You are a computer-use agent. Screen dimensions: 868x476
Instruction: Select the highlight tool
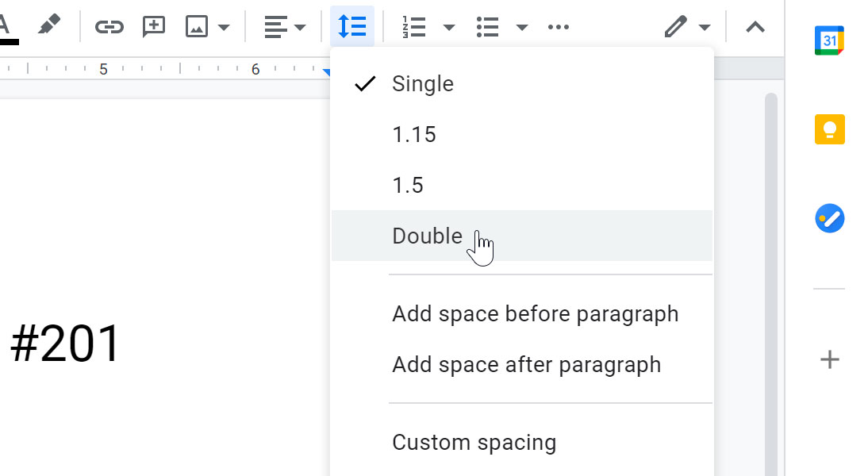pyautogui.click(x=48, y=26)
